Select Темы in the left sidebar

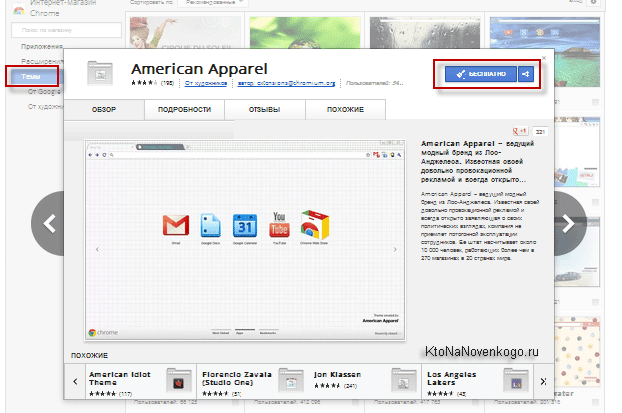pyautogui.click(x=34, y=77)
